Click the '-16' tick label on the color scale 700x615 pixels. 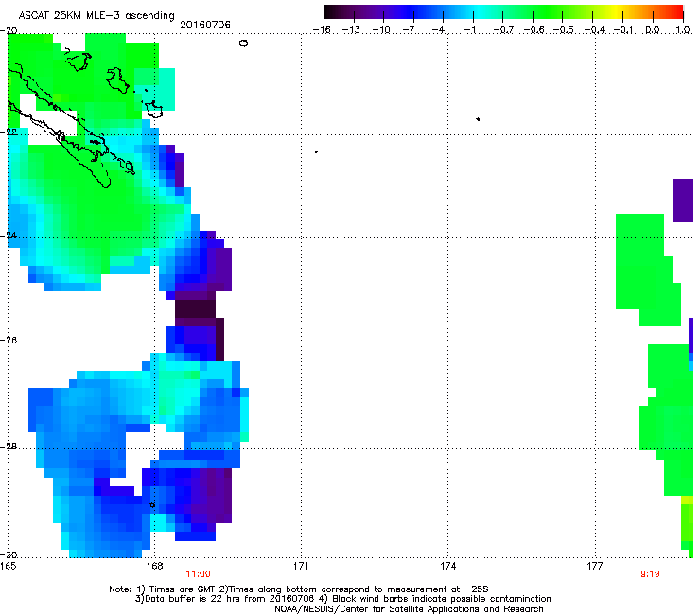tap(322, 30)
